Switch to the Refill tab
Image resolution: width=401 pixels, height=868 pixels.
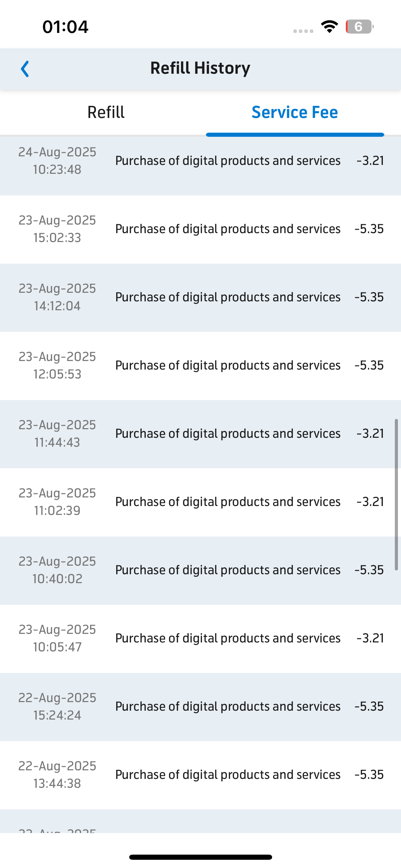[106, 112]
